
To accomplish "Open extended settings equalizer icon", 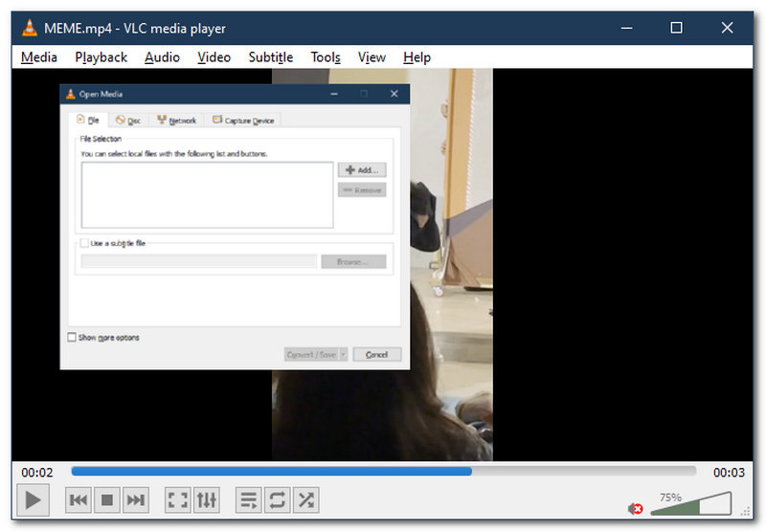I will tap(207, 499).
